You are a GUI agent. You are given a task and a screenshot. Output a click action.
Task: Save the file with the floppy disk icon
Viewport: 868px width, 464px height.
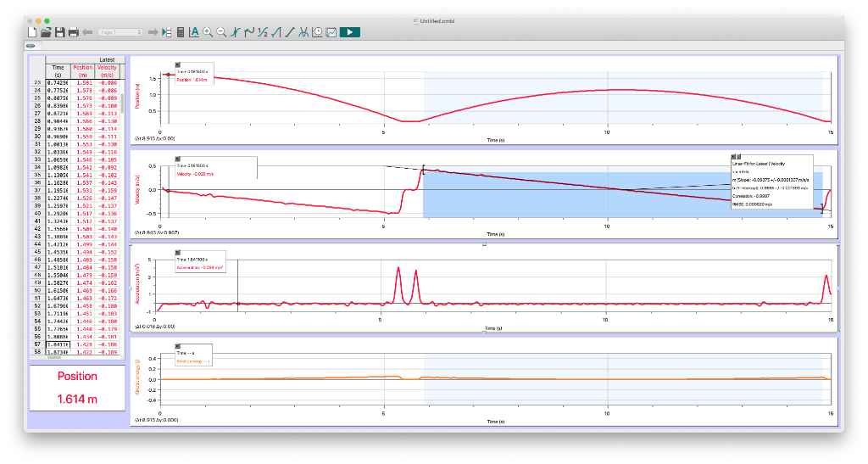(x=60, y=33)
